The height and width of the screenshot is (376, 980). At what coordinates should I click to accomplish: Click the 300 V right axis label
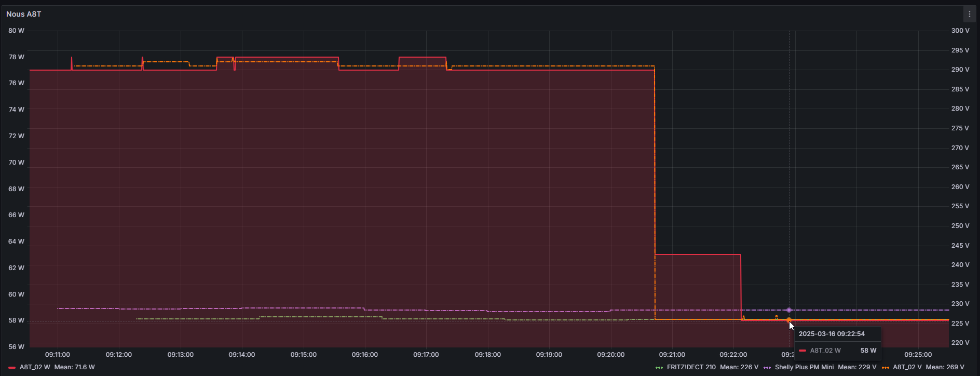pyautogui.click(x=960, y=31)
